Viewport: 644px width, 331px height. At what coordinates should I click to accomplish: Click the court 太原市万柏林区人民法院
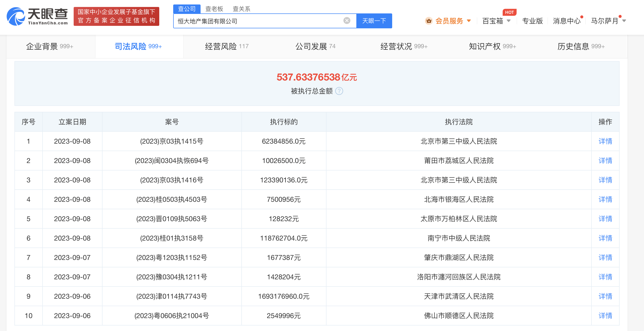click(x=459, y=219)
